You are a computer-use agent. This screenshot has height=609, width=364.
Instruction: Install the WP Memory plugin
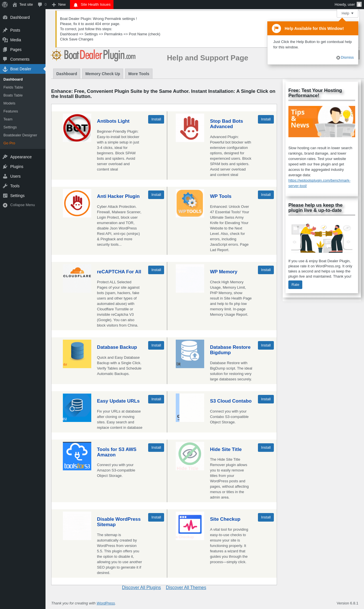[x=266, y=270]
